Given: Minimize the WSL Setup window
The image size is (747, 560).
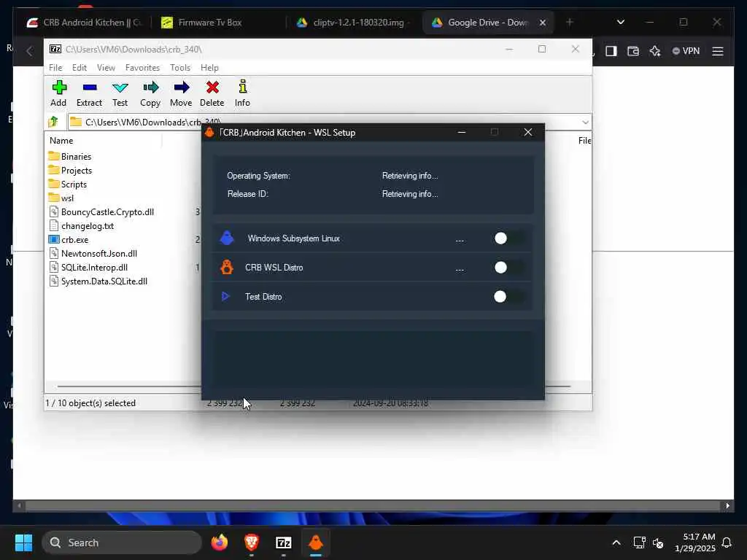Looking at the screenshot, I should pyautogui.click(x=461, y=133).
